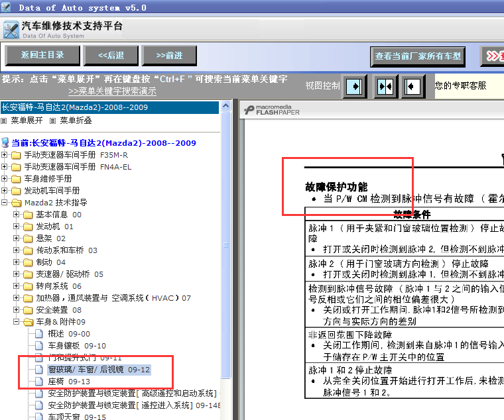Expand the 发动机 01 node

coord(16,227)
